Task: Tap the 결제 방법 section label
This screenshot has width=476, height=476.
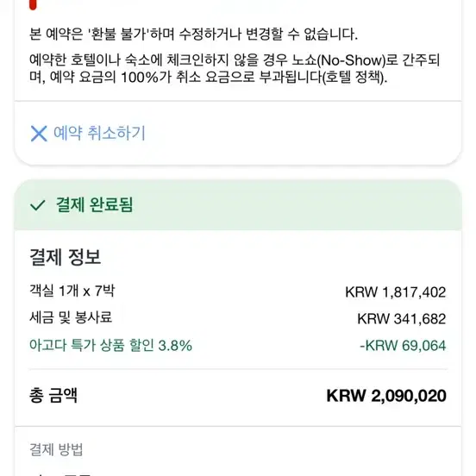Action: (56, 449)
